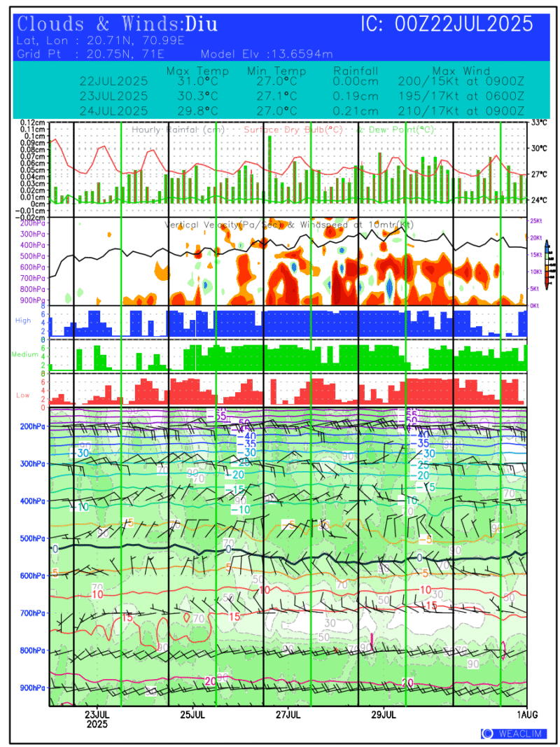The height and width of the screenshot is (747, 560).
Task: Click the "23JUL 2025" time axis label
Action: tap(97, 719)
